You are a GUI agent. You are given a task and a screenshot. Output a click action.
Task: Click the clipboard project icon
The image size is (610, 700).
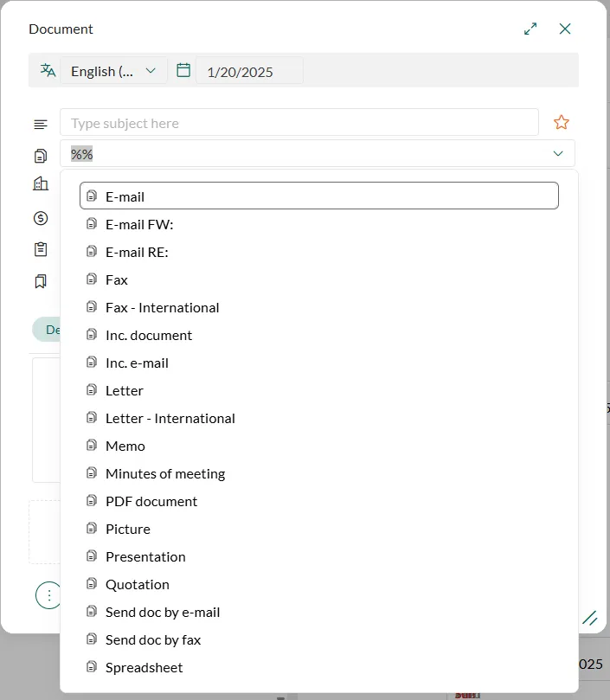click(x=41, y=249)
